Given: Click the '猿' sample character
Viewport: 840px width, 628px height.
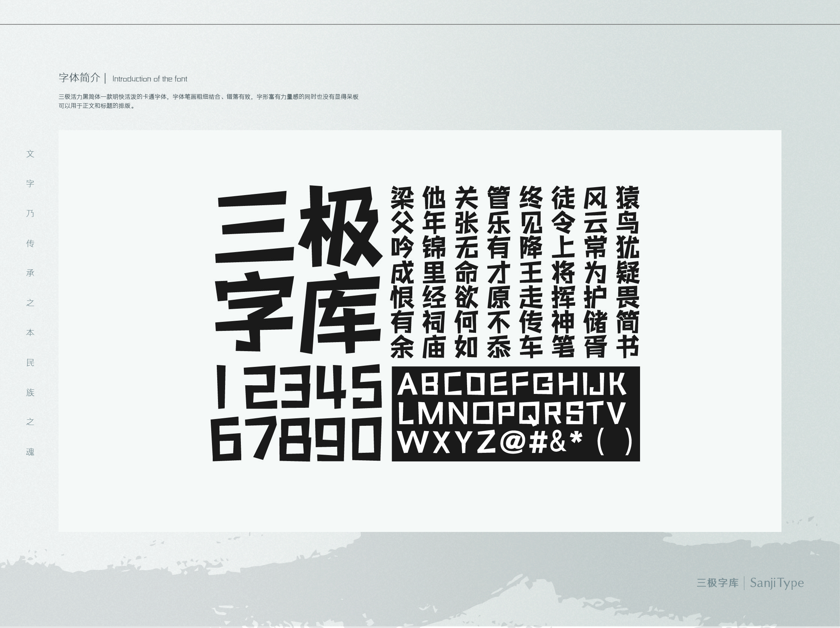Looking at the screenshot, I should [627, 197].
